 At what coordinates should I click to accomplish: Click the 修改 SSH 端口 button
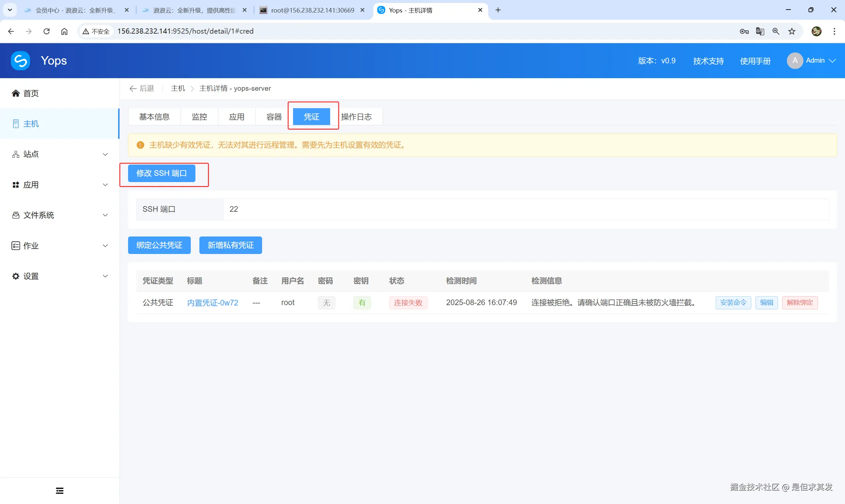(x=161, y=173)
